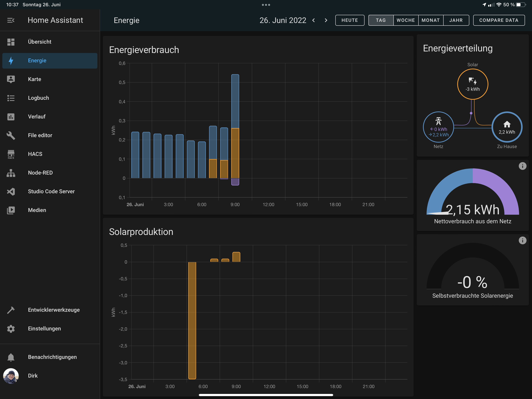Open the Studio Code Server icon
Screen dimensions: 532x399
pos(11,192)
